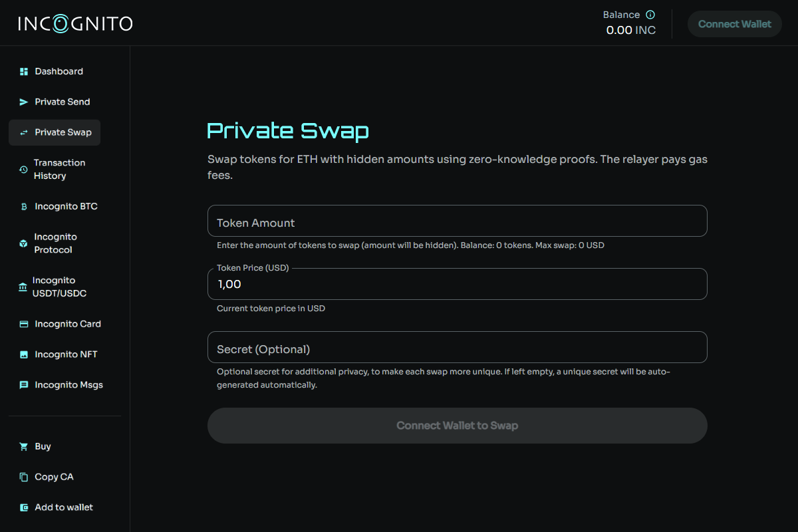The image size is (798, 532).
Task: Click the Balance info icon
Action: [650, 15]
